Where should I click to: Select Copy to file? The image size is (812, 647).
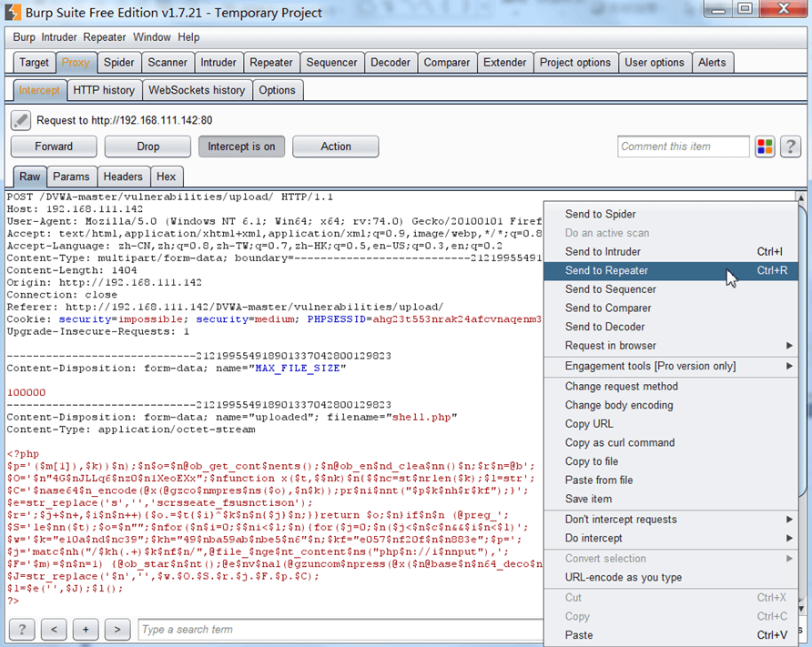coord(671,461)
